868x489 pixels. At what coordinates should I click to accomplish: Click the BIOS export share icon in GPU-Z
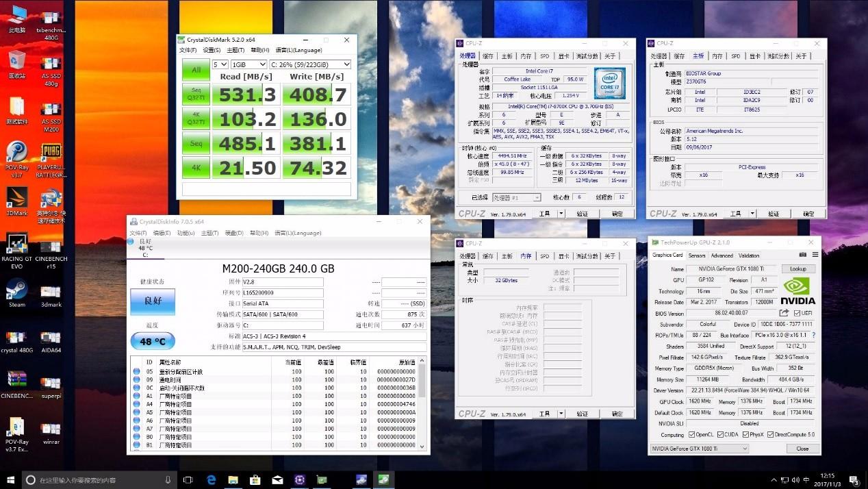coord(784,313)
